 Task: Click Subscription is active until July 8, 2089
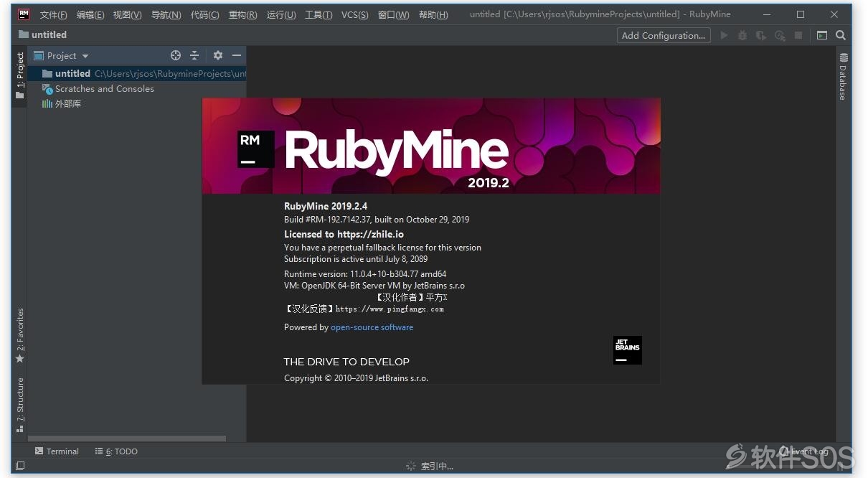point(356,259)
